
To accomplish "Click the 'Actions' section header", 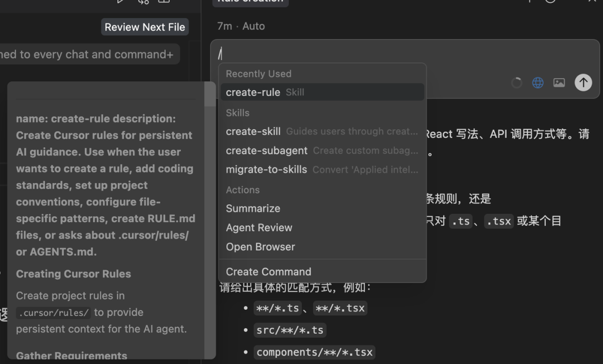I will point(243,190).
